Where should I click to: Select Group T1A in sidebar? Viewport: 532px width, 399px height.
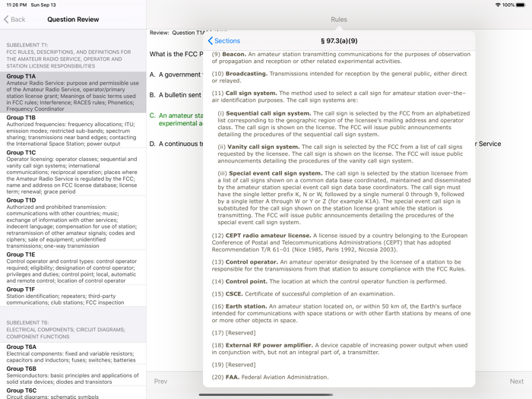(x=73, y=92)
